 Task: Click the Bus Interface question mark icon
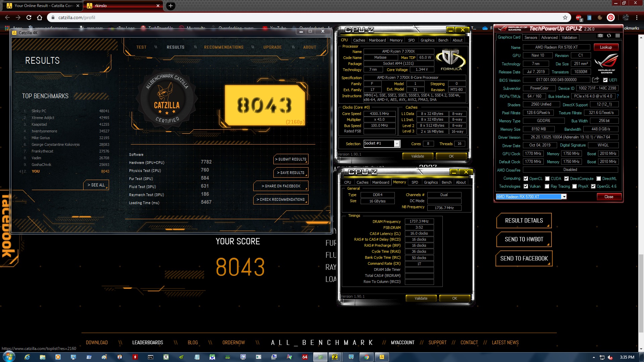(x=618, y=96)
